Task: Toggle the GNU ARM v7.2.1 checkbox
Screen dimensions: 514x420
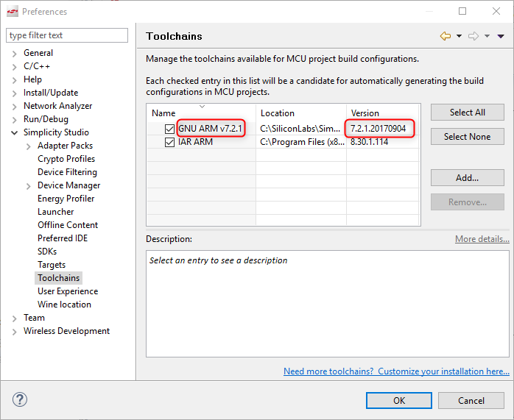Action: tap(169, 129)
